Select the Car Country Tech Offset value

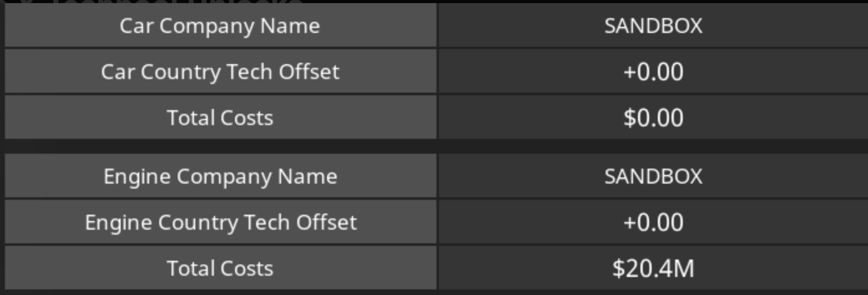tap(653, 72)
